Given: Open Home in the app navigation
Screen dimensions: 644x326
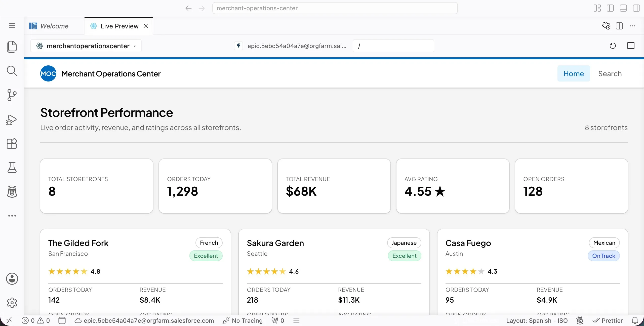Looking at the screenshot, I should (x=574, y=73).
